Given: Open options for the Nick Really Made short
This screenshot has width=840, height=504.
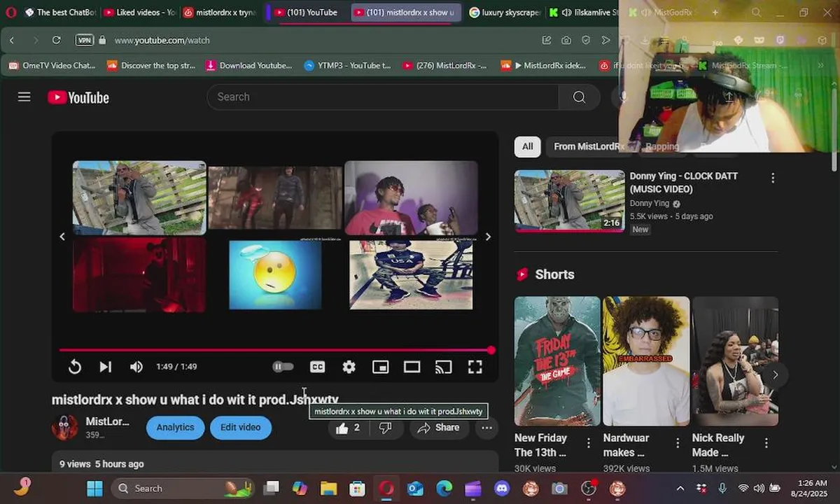Looking at the screenshot, I should (x=766, y=443).
